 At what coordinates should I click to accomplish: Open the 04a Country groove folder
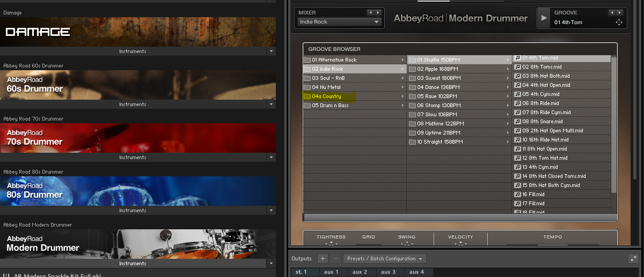(x=327, y=96)
